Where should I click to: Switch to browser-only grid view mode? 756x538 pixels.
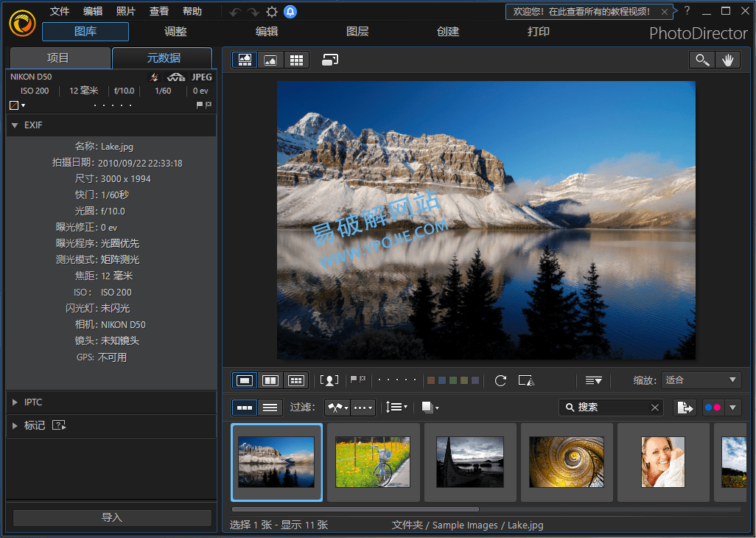(296, 60)
